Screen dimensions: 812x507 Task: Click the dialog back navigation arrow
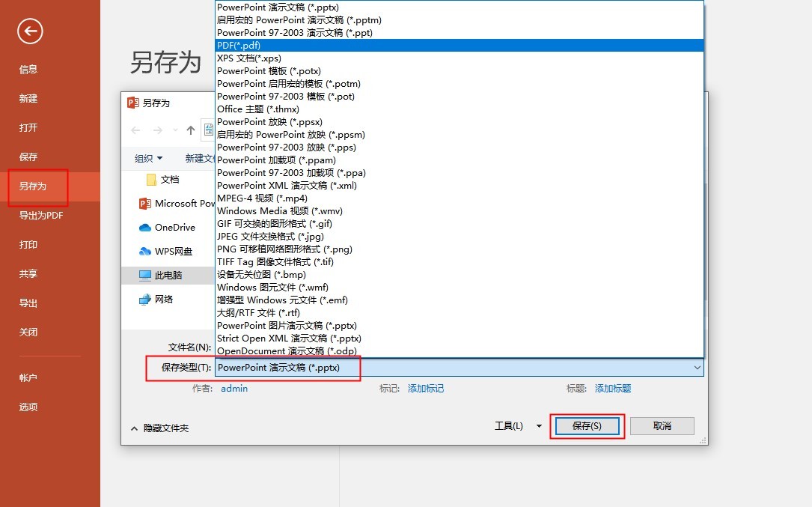pyautogui.click(x=135, y=130)
